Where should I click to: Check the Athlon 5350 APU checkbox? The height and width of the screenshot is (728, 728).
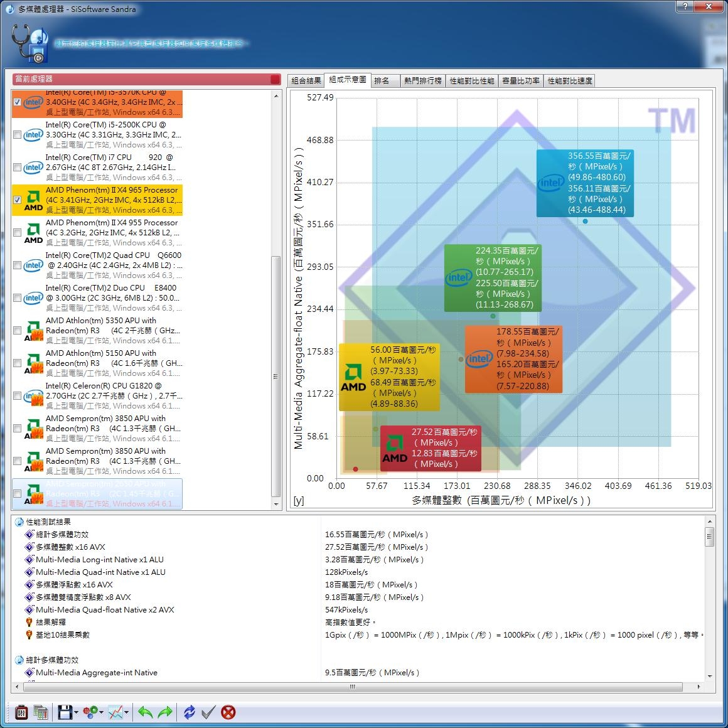(17, 331)
